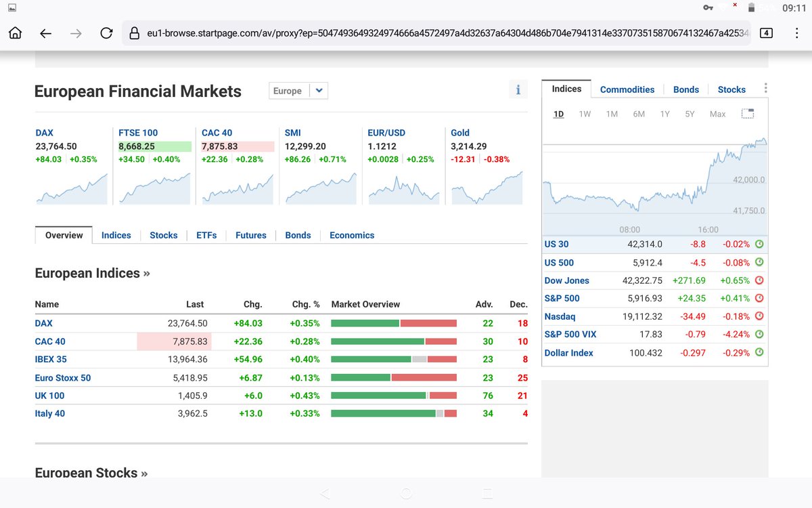This screenshot has width=812, height=508.
Task: Set chart range to 1M
Action: (x=612, y=114)
